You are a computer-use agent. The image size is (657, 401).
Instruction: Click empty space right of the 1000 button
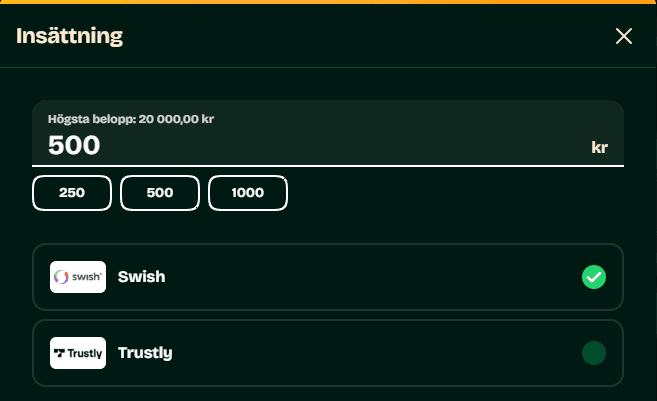coord(456,193)
